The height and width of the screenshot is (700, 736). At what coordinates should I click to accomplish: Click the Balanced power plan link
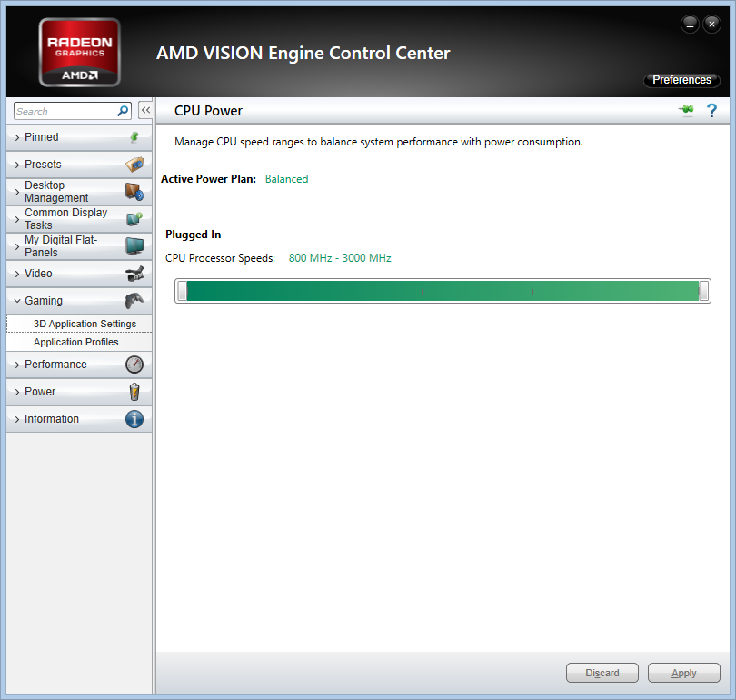coord(286,179)
